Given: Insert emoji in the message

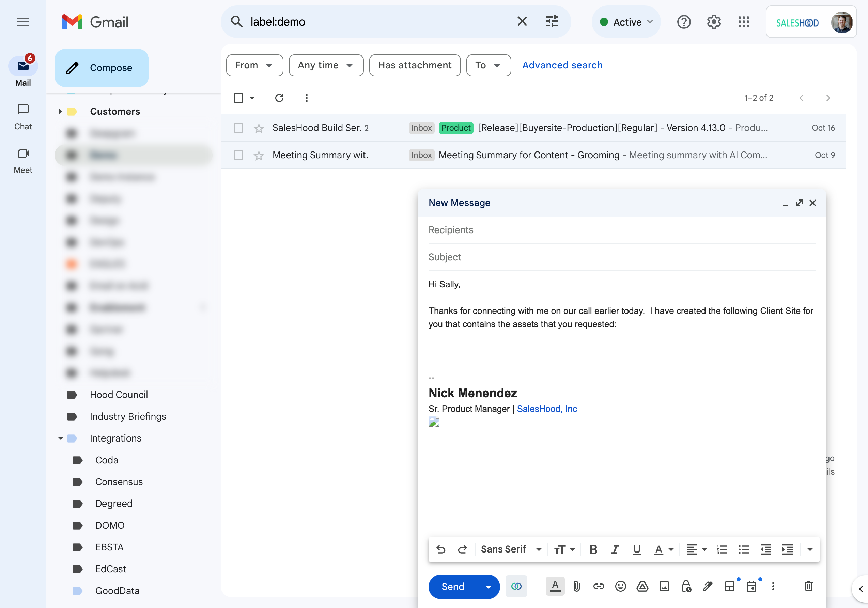Looking at the screenshot, I should [x=620, y=586].
